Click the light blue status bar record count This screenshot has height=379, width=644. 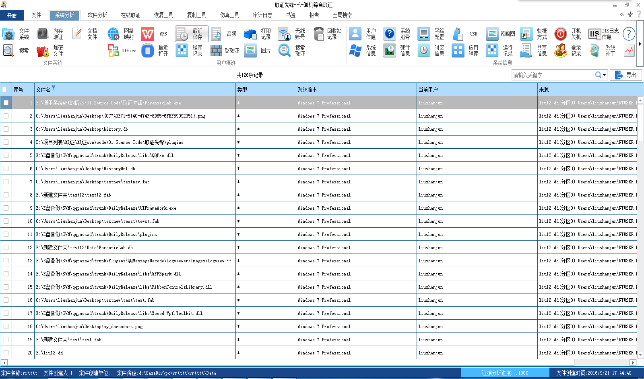click(x=505, y=373)
